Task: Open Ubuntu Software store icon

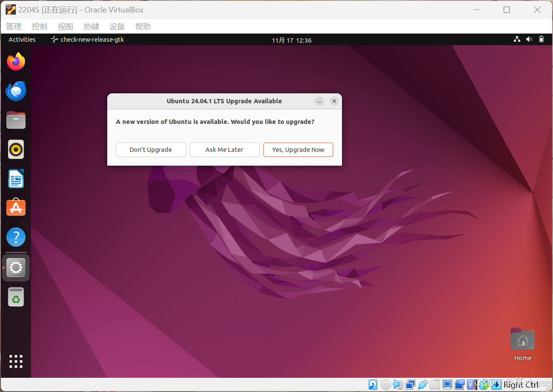Action: [x=16, y=207]
